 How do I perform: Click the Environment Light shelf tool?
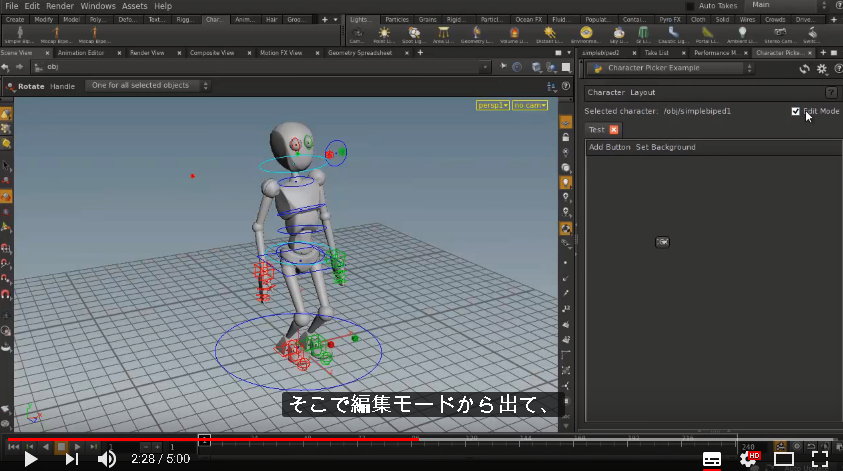pos(586,35)
